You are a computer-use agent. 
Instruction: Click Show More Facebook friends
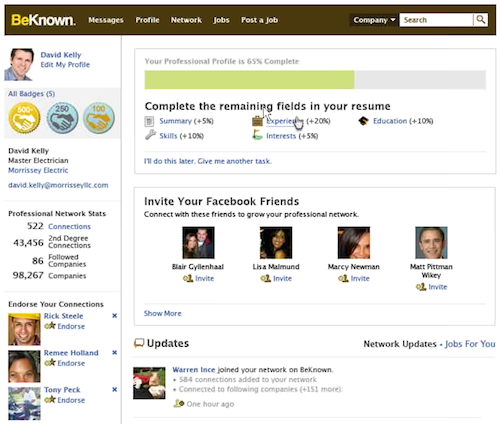click(x=163, y=313)
